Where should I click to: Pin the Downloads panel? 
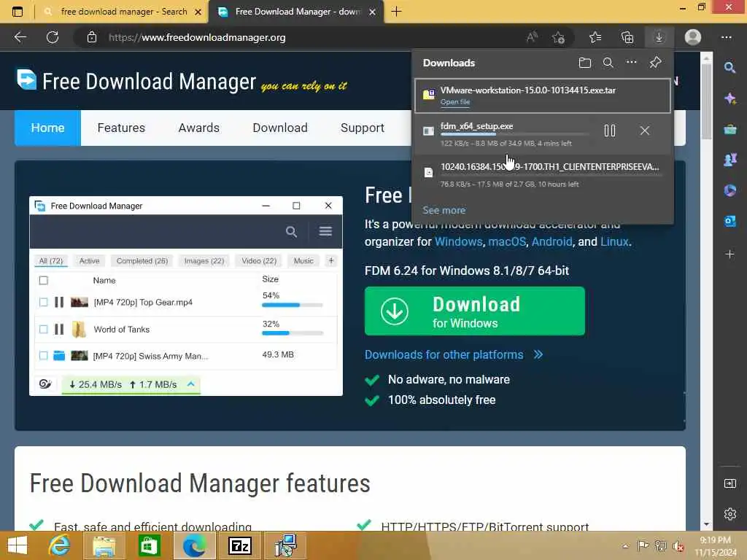point(655,63)
